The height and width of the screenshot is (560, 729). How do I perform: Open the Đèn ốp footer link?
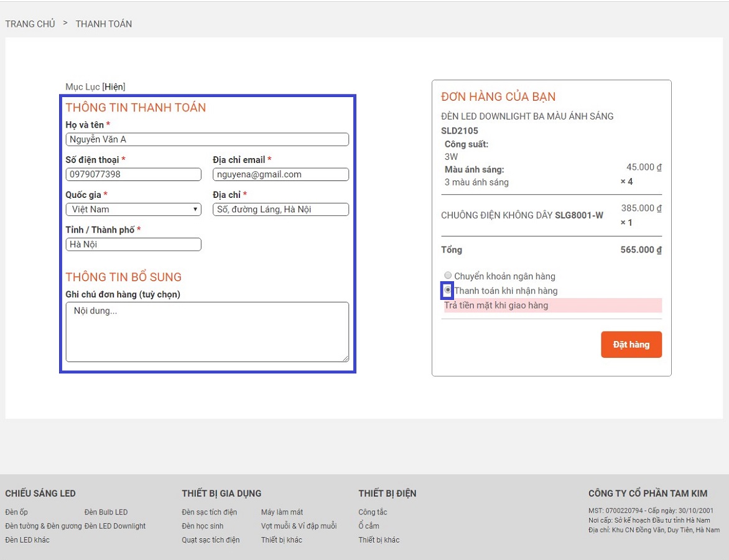coord(16,512)
